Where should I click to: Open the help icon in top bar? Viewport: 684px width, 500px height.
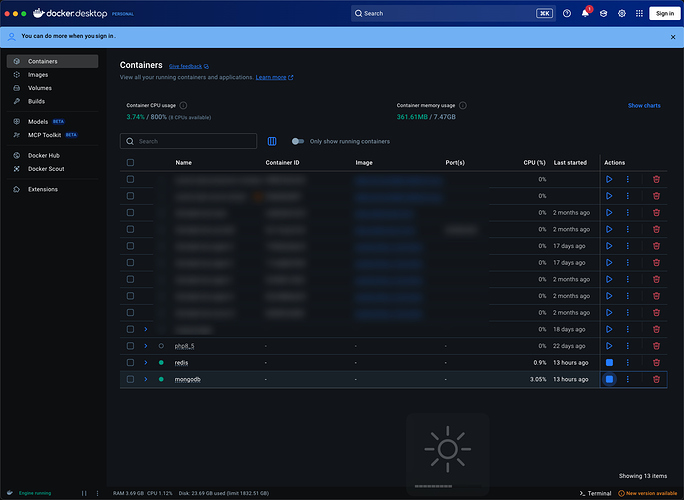(567, 14)
